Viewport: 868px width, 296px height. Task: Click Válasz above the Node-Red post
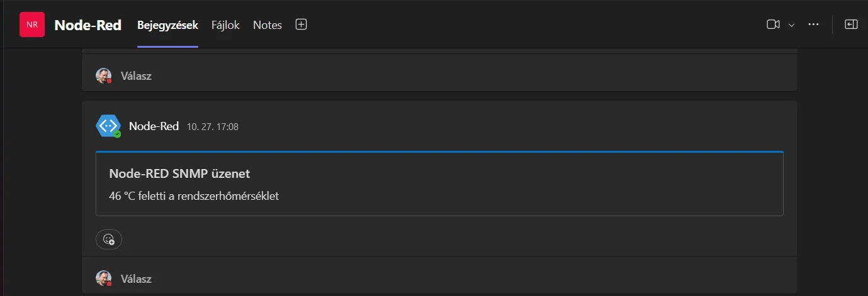coord(136,76)
